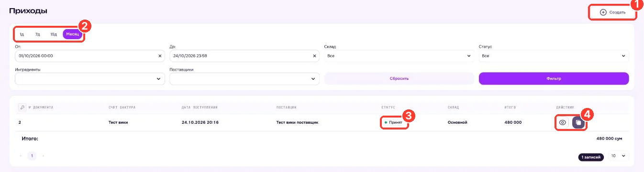Viewport: 644px width, 172px height.
Task: Click the От date field
Action: point(90,56)
